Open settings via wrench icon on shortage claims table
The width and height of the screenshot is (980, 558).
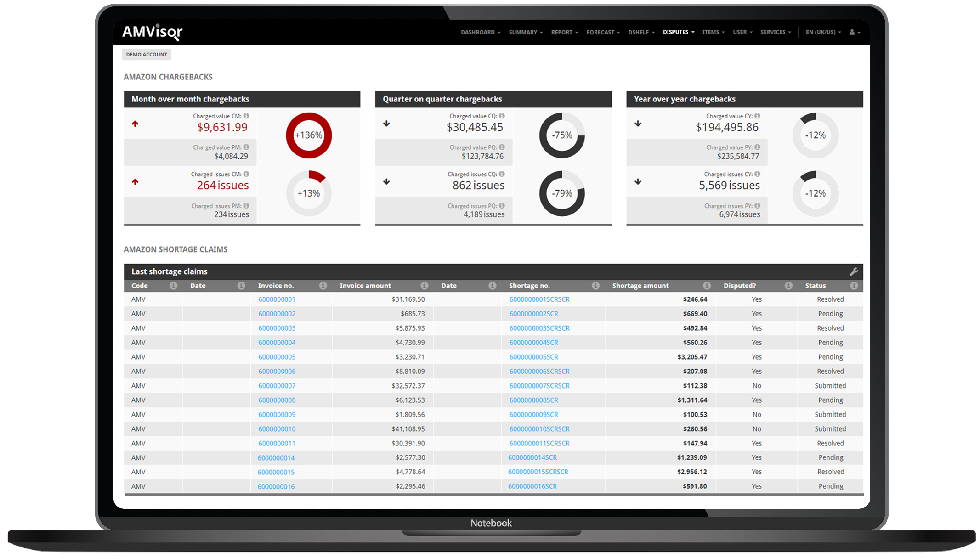point(855,271)
